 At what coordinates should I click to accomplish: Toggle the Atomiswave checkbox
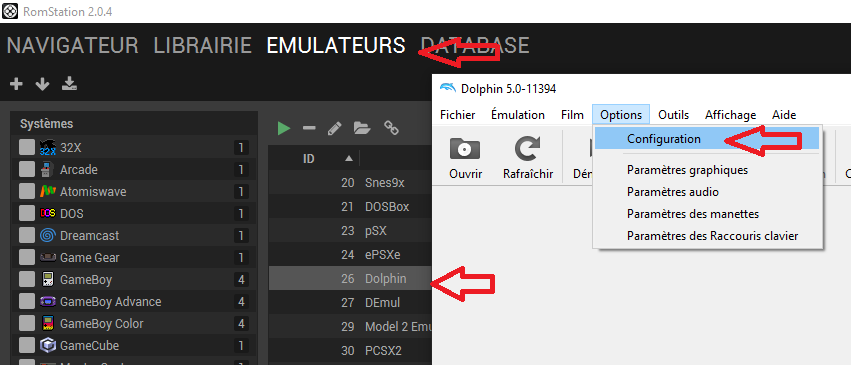26,191
